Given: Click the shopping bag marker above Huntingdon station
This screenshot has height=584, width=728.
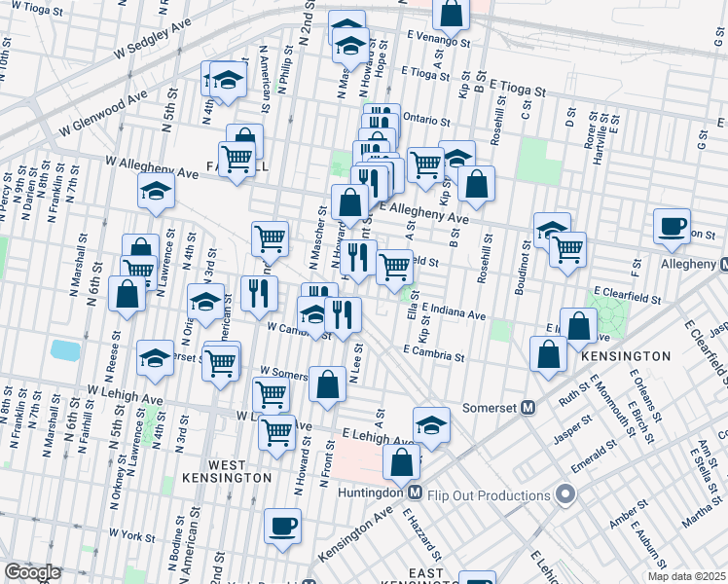Looking at the screenshot, I should (402, 464).
